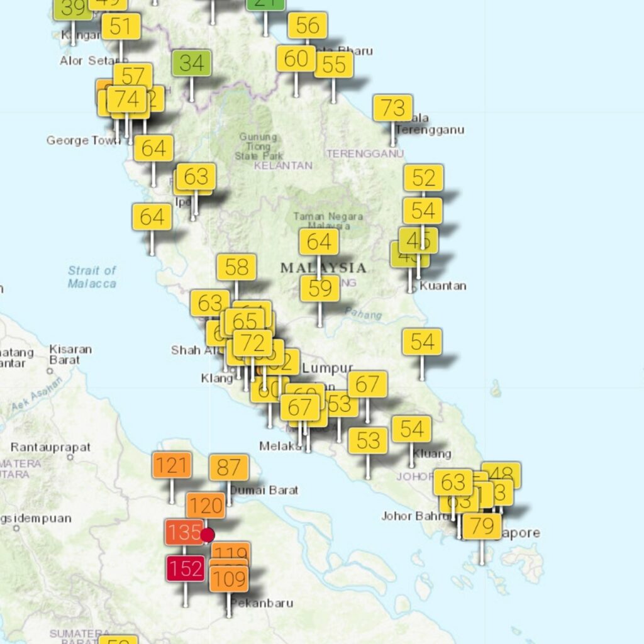Open the 109 marker near Pekanbaru
The image size is (644, 644).
click(x=229, y=579)
